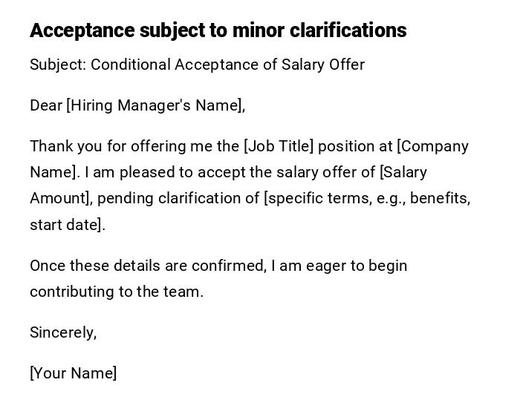This screenshot has height=420, width=520.
Task: Click the heading 'Acceptance subject to minor clarifications'
Action: pyautogui.click(x=218, y=30)
